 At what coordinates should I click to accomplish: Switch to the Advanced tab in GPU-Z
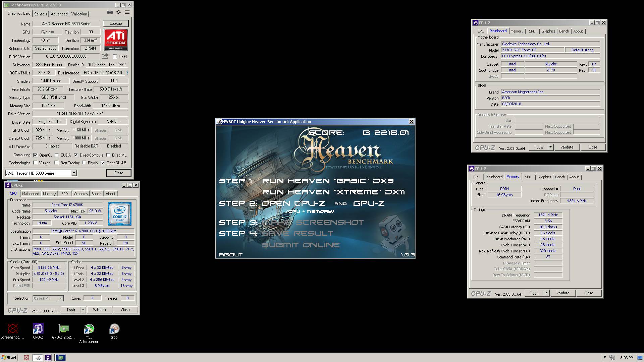click(x=59, y=14)
